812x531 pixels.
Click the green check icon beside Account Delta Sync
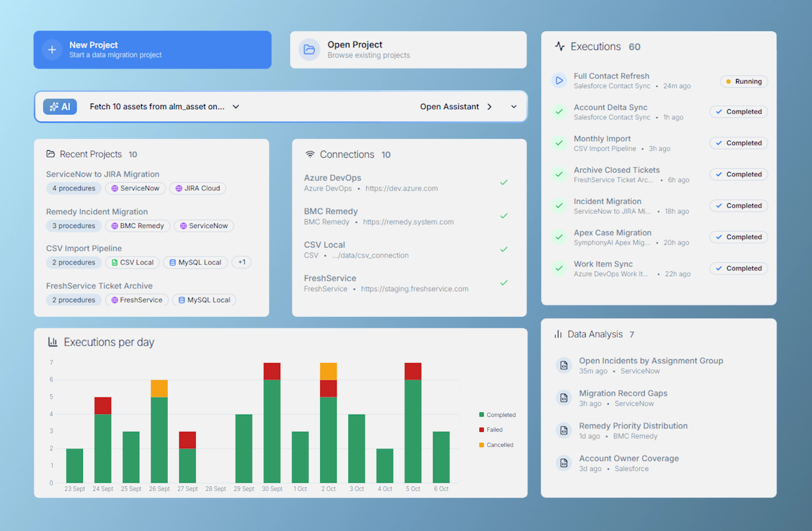[559, 112]
